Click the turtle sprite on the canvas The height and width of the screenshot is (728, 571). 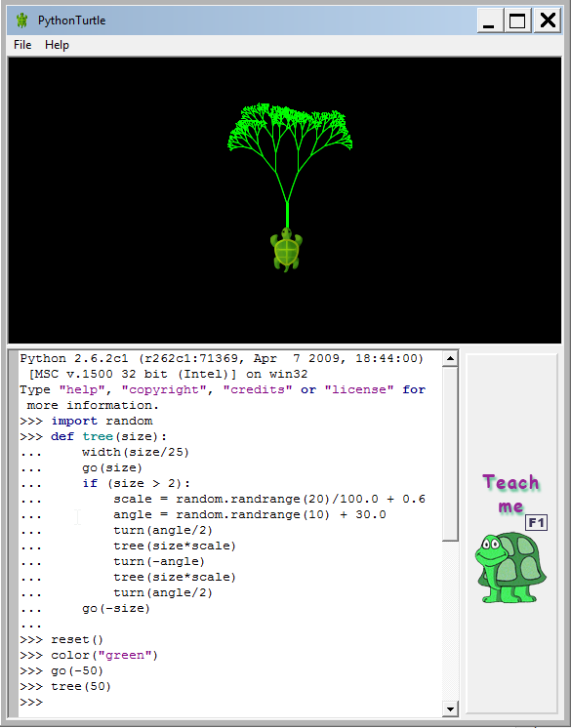[x=286, y=250]
